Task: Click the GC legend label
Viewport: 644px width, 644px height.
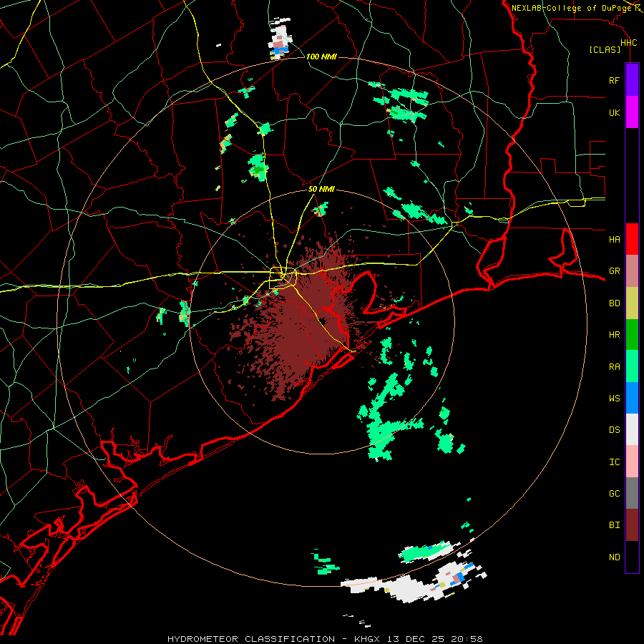Action: [x=614, y=494]
